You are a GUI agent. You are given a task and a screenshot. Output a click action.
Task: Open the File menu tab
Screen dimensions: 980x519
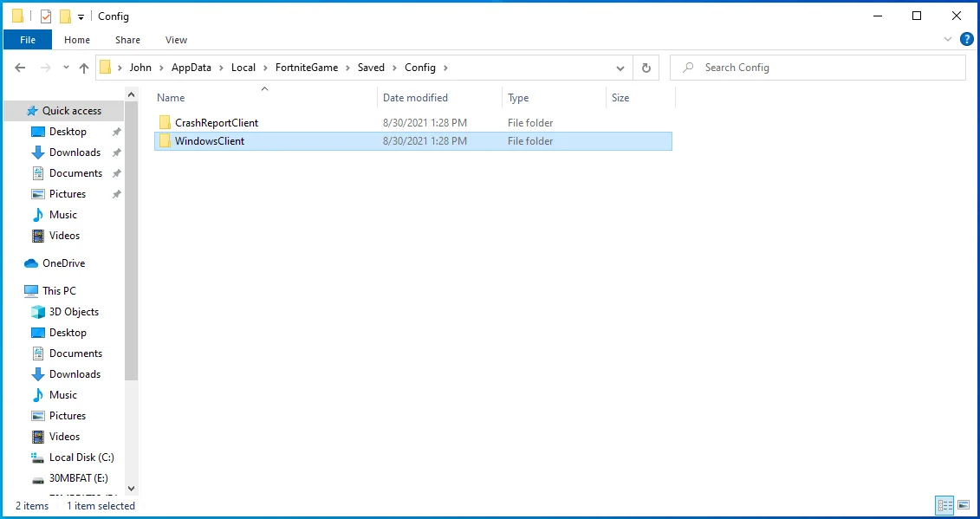(x=28, y=39)
